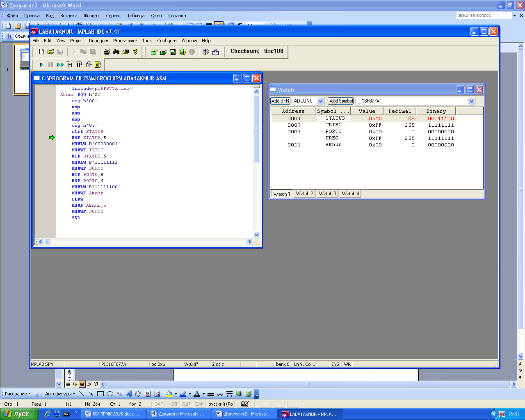
Task: Select the STATUS row in Watch table
Action: [x=363, y=119]
